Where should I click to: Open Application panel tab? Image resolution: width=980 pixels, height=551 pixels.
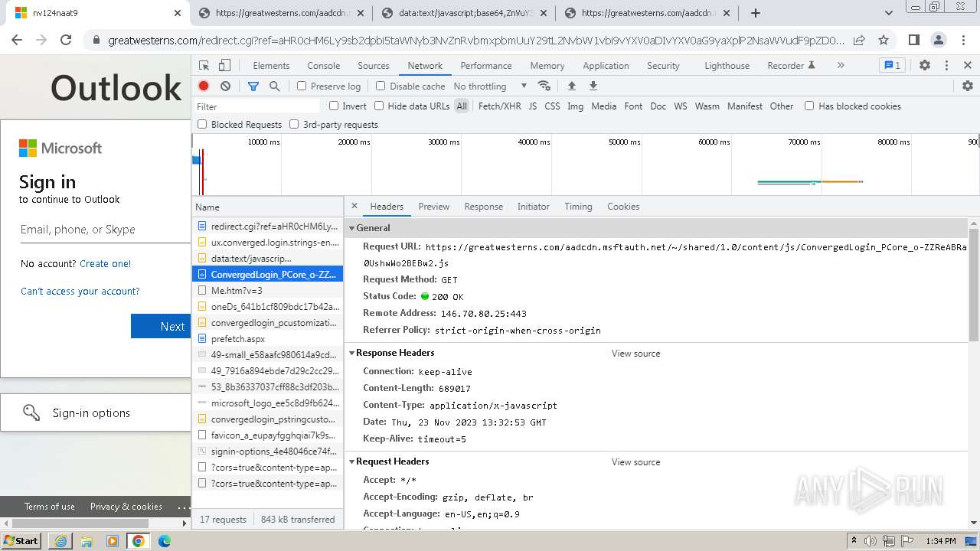[x=606, y=66]
